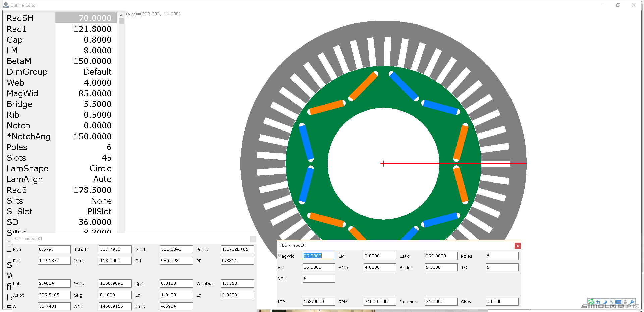
Task: Click the A*J output field
Action: (115, 306)
